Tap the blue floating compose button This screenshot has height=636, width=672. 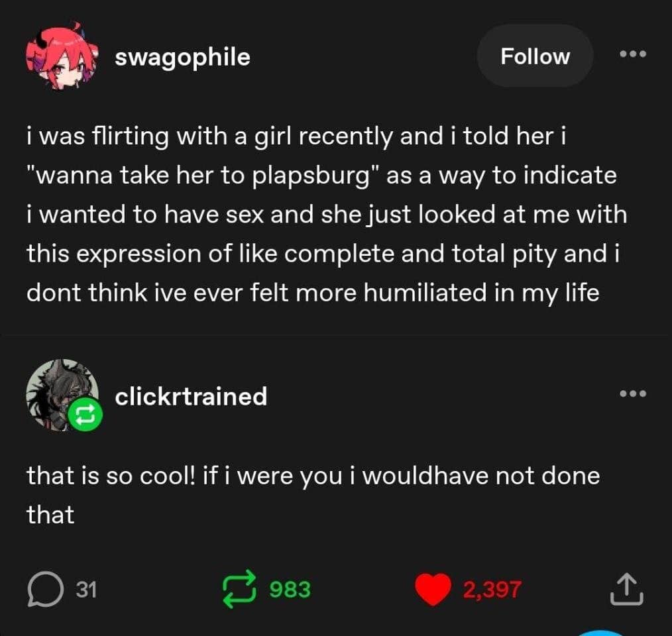tap(602, 633)
